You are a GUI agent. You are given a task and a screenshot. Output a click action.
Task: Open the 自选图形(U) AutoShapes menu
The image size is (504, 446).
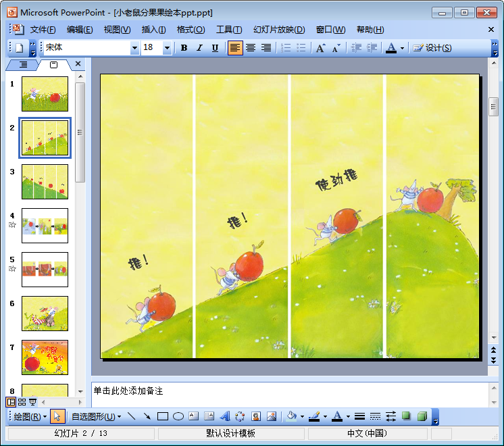pyautogui.click(x=96, y=417)
